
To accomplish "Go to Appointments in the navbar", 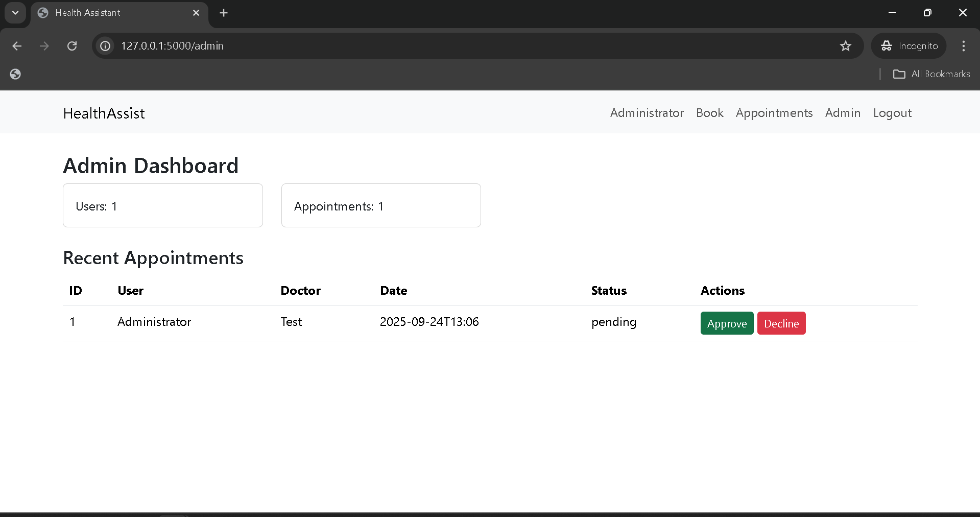I will [774, 113].
